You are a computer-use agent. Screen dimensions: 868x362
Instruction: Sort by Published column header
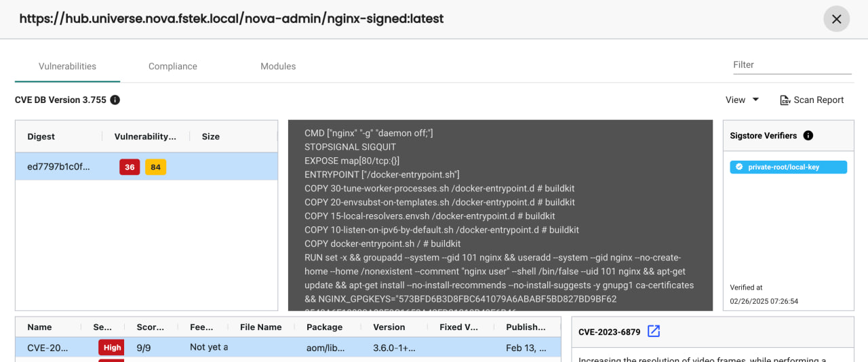pyautogui.click(x=526, y=327)
